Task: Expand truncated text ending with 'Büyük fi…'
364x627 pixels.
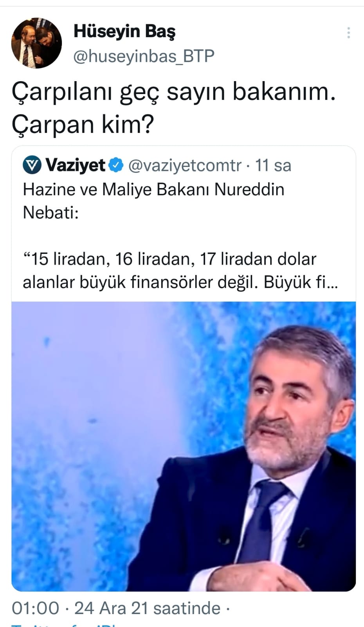Action: pos(300,282)
